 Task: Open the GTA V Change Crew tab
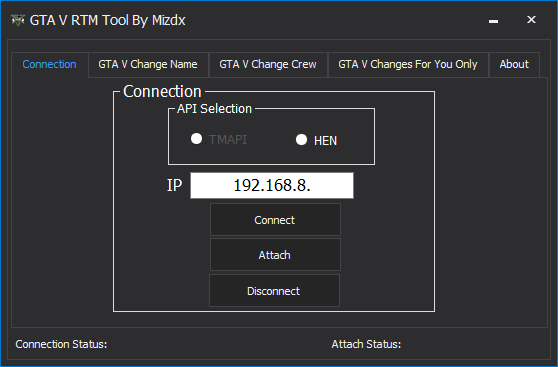pyautogui.click(x=268, y=64)
